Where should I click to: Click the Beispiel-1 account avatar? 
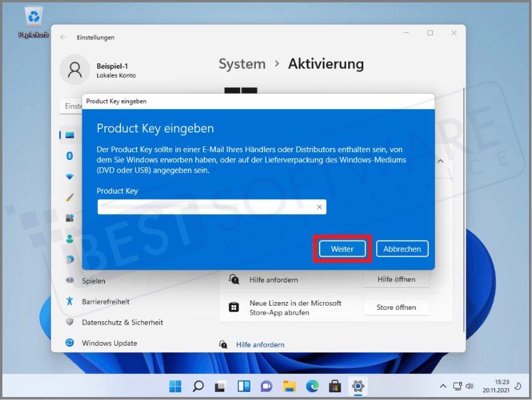75,69
